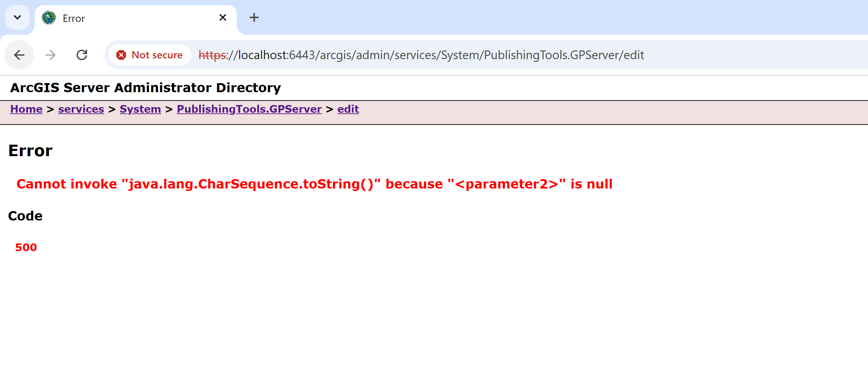Open the tab search chevron
Viewport: 868px width, 369px height.
tap(17, 17)
